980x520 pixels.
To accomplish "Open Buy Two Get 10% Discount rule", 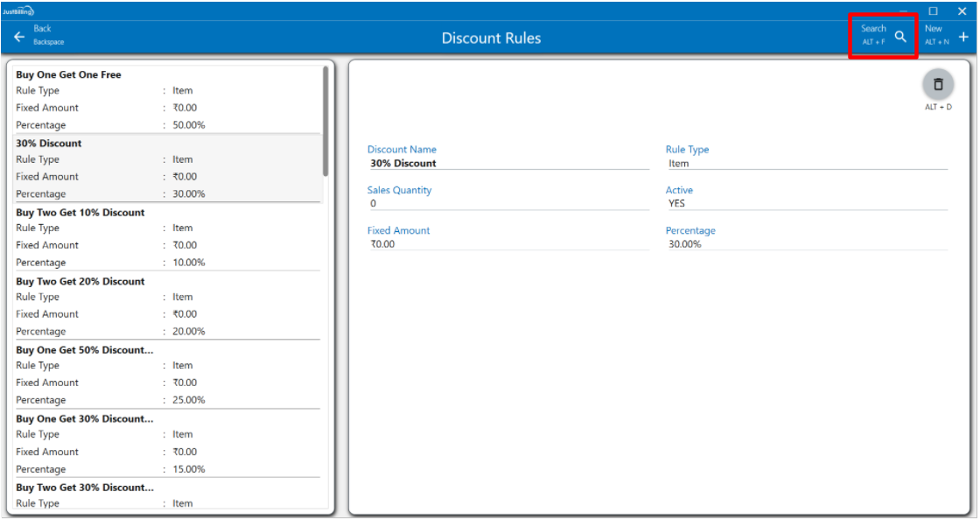I will click(80, 213).
